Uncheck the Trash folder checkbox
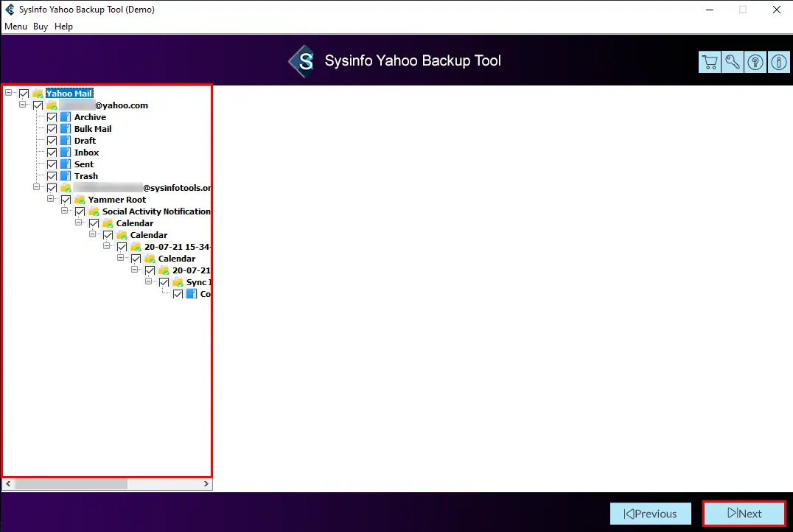The height and width of the screenshot is (532, 793). tap(52, 176)
